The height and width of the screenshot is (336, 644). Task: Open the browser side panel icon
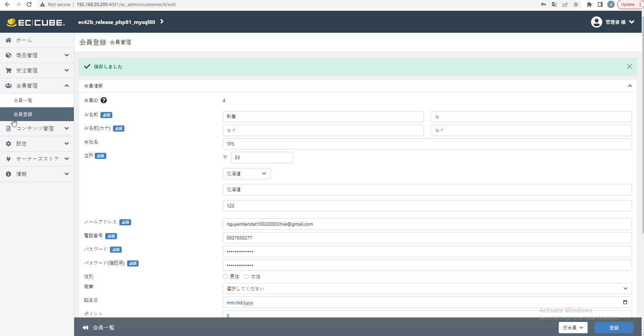point(600,4)
